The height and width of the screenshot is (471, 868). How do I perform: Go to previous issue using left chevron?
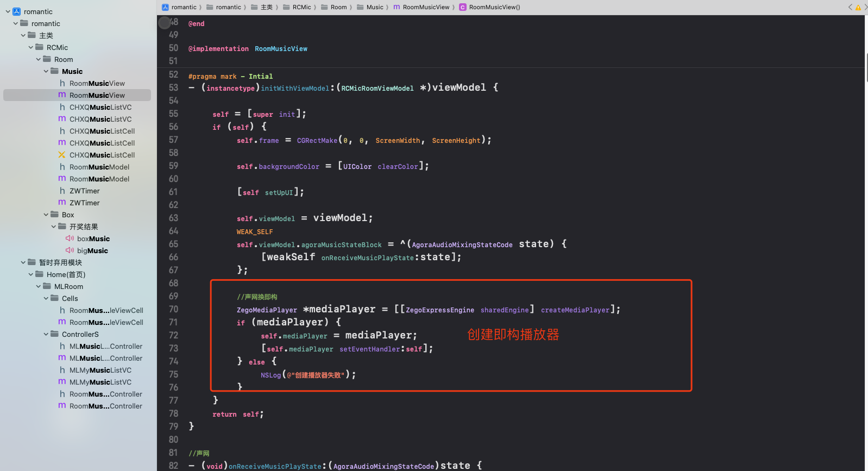click(850, 7)
